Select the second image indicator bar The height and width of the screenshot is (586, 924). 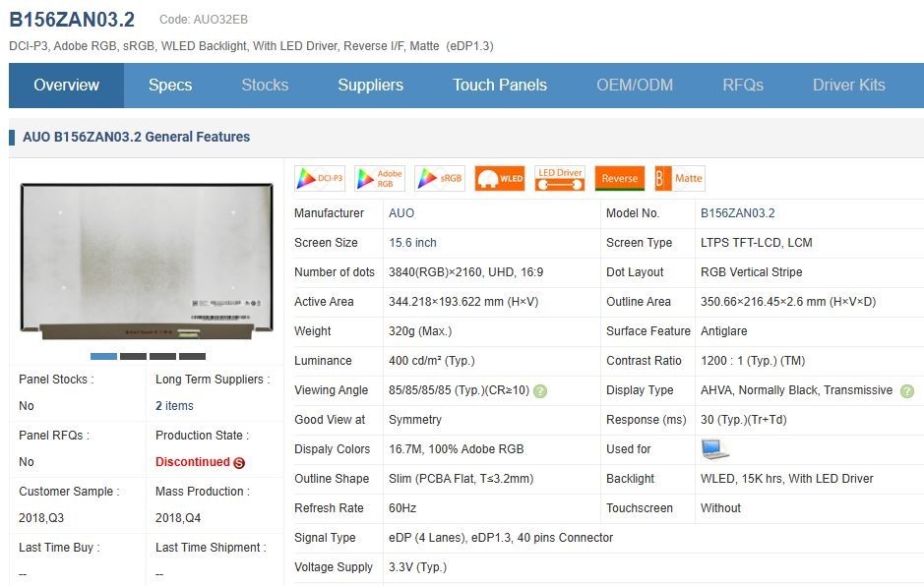coord(133,356)
